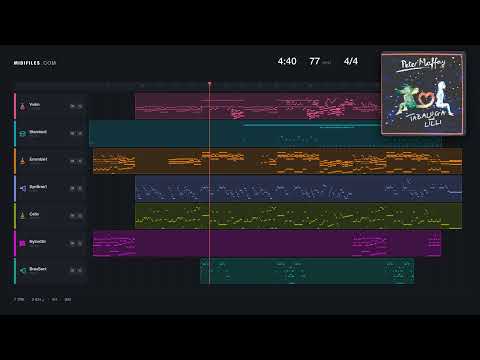
Task: Solo the magenta track
Action: coord(80,243)
